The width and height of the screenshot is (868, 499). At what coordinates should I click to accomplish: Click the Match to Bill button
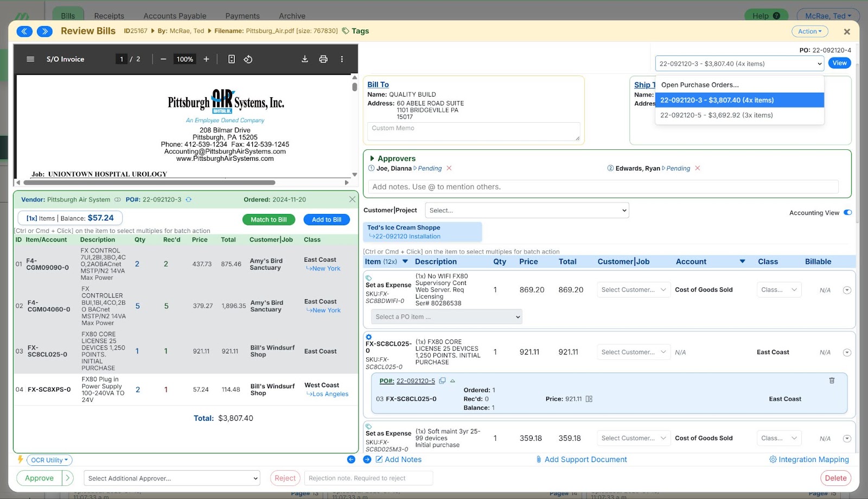pyautogui.click(x=269, y=219)
